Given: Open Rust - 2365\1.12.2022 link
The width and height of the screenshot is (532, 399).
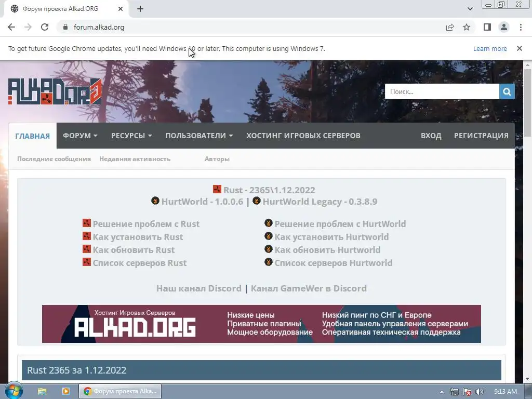Looking at the screenshot, I should pyautogui.click(x=269, y=190).
